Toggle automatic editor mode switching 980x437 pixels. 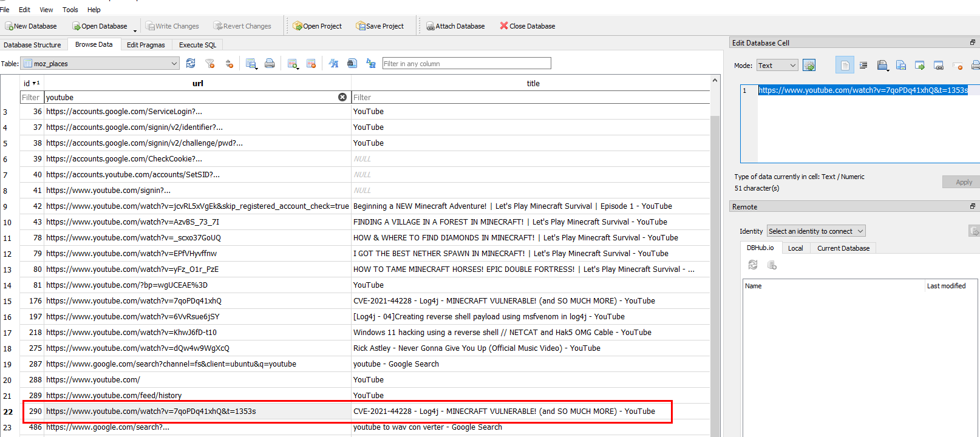coord(809,65)
